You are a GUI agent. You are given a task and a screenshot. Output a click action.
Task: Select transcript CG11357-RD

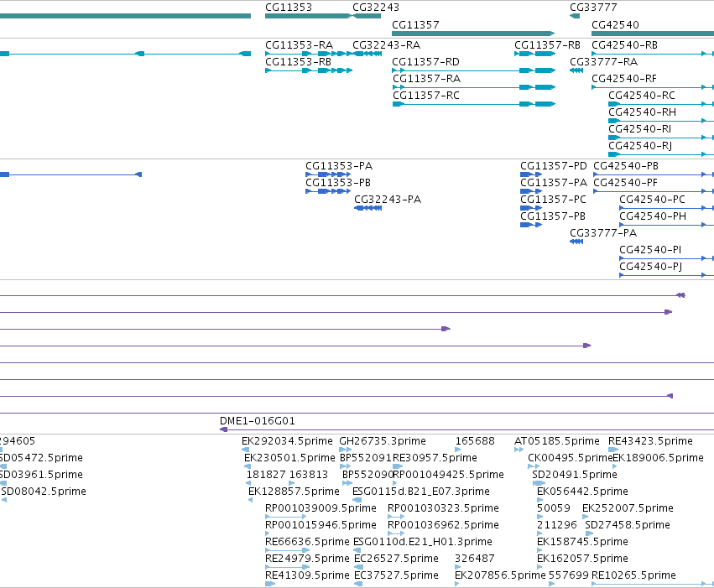coord(425,62)
